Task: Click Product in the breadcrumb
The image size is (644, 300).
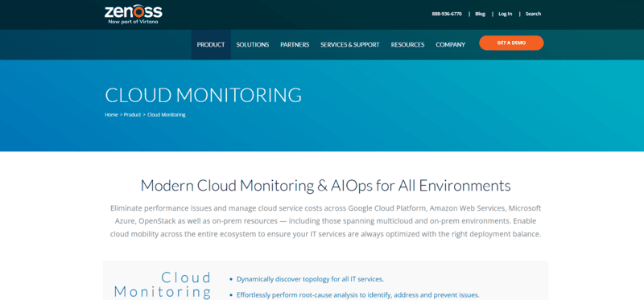Action: coord(132,115)
